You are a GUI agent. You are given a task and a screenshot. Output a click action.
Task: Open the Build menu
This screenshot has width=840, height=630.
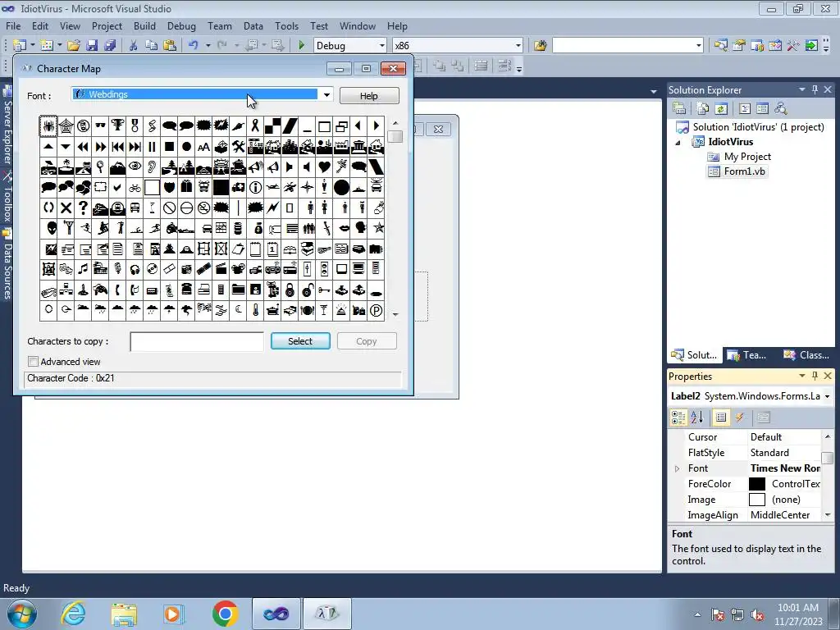tap(144, 25)
